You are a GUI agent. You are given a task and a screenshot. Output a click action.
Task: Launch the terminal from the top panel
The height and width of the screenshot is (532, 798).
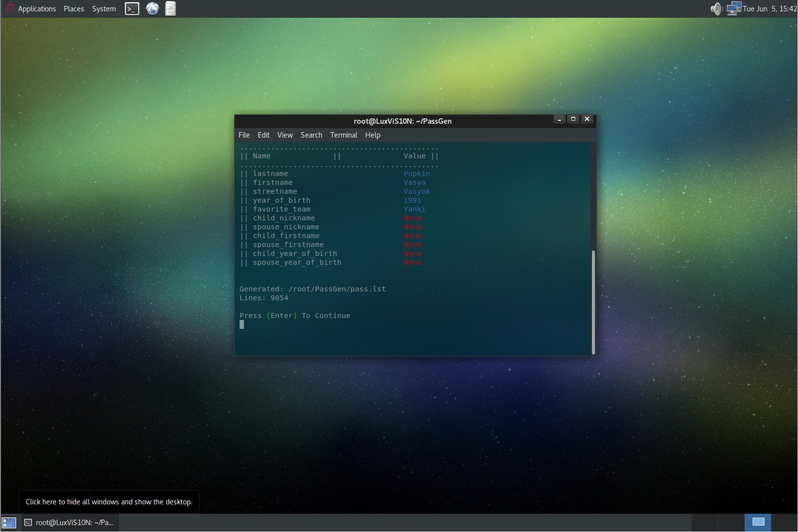(132, 9)
